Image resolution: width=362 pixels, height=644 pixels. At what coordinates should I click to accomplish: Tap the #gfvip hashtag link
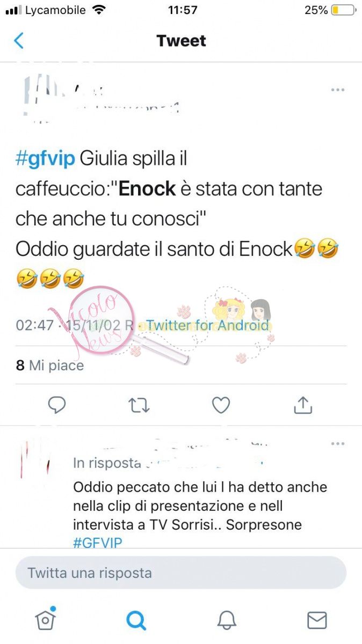point(45,159)
